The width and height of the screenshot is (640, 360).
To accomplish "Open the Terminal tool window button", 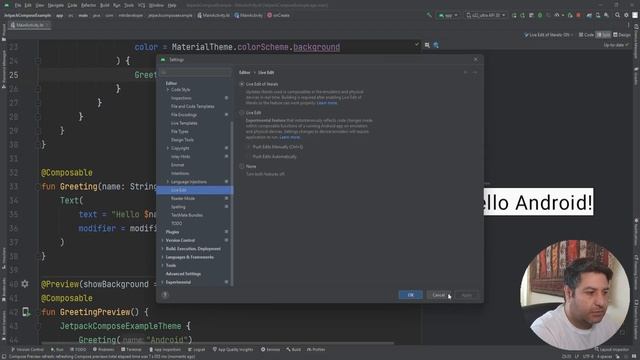I will [x=131, y=349].
